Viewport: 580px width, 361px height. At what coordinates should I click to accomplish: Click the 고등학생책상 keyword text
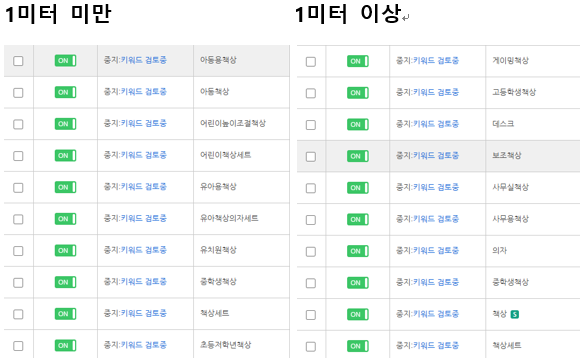pyautogui.click(x=514, y=92)
